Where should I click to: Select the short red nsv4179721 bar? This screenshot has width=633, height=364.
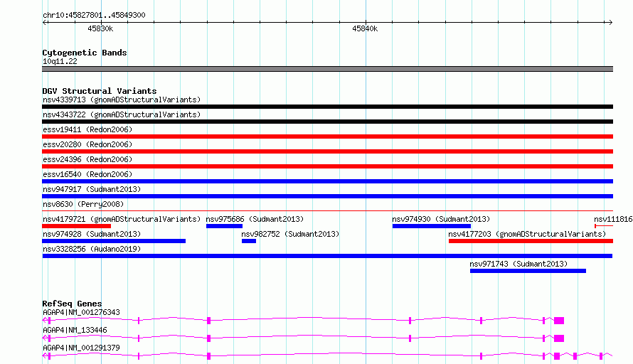click(76, 226)
